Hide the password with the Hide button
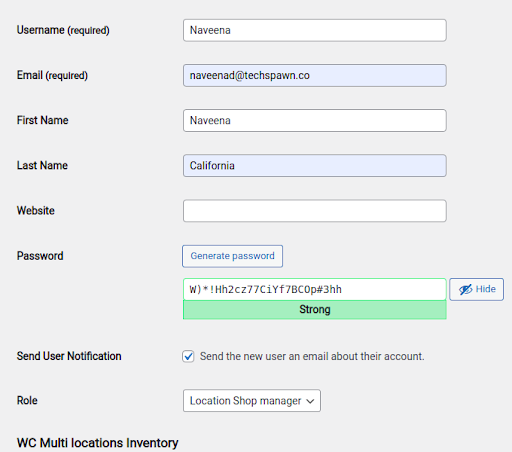The width and height of the screenshot is (512, 452). 476,289
